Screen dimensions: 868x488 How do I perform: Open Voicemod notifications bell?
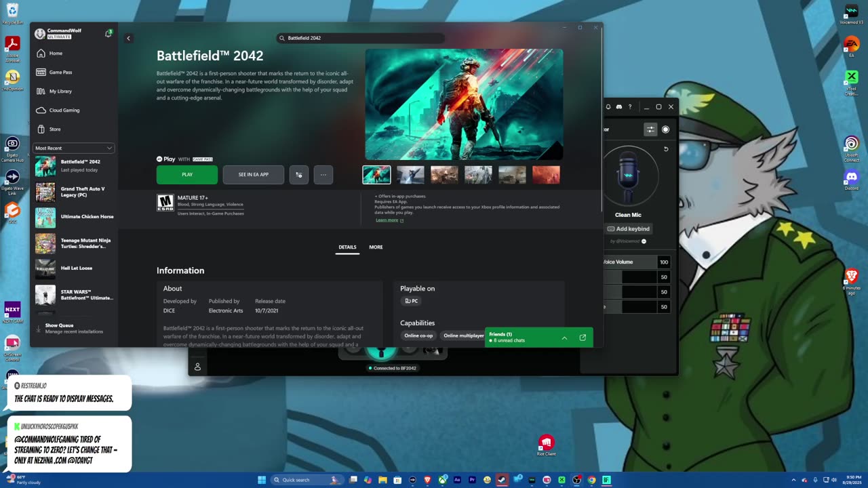(x=608, y=106)
